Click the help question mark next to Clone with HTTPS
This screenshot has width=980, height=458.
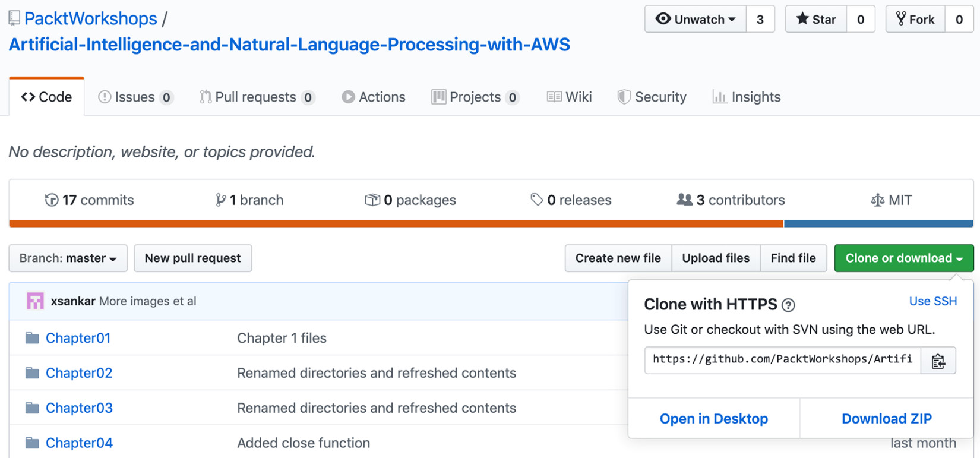[x=788, y=305]
